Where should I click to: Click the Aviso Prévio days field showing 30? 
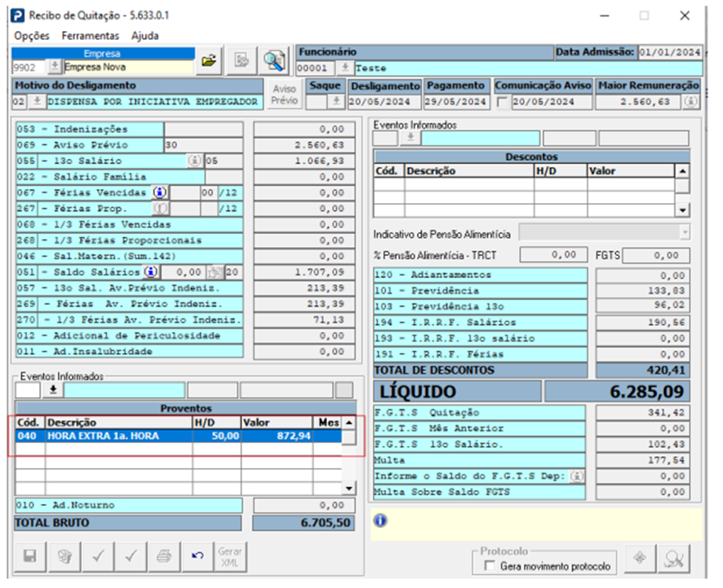coord(203,144)
